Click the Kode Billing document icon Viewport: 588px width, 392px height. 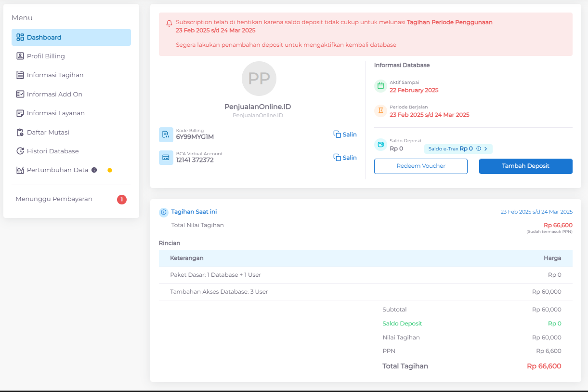166,135
